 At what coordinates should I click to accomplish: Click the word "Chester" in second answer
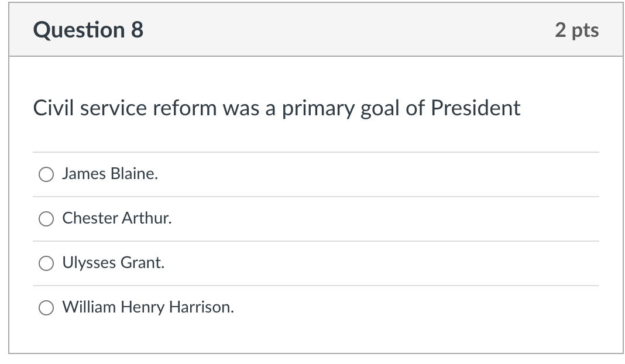(90, 218)
